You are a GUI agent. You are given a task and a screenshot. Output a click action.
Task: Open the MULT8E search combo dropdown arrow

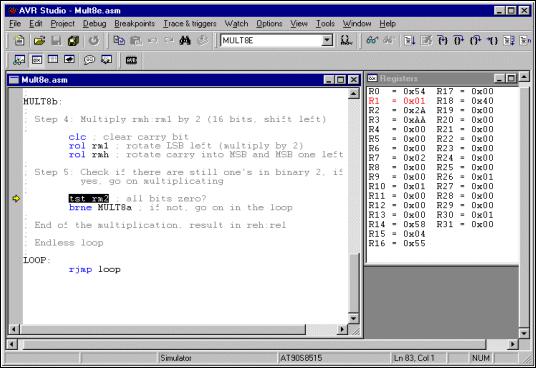pyautogui.click(x=327, y=40)
